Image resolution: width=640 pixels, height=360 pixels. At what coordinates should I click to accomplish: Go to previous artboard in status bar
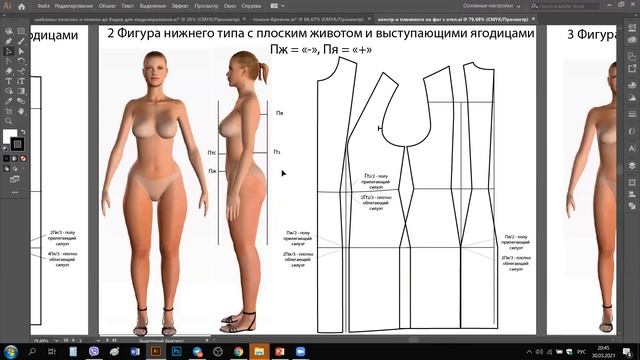[73, 340]
